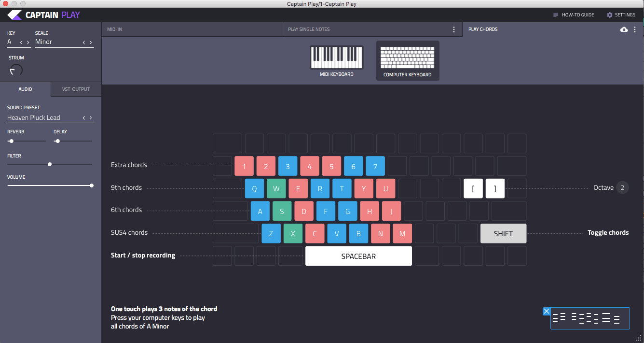Click the blue 3 chord key

[288, 166]
